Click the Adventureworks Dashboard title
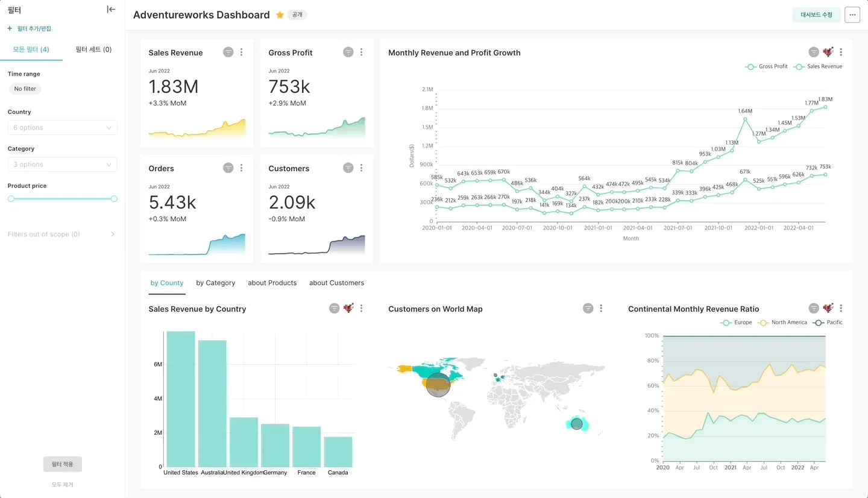Viewport: 868px width, 498px height. click(x=201, y=15)
